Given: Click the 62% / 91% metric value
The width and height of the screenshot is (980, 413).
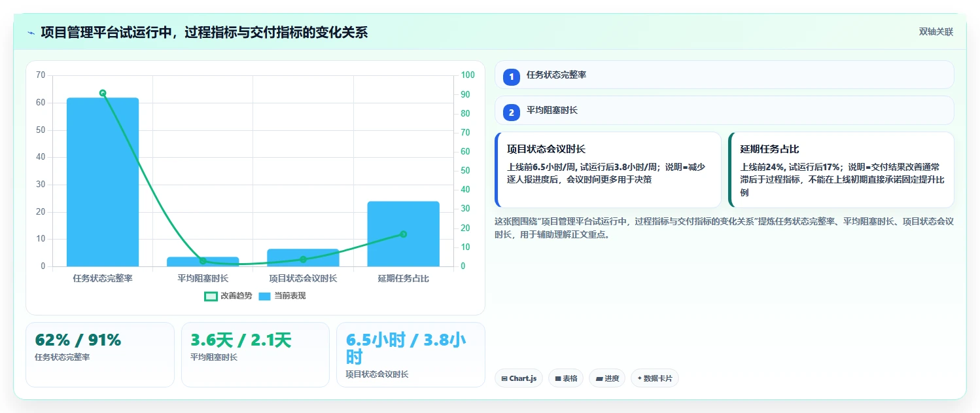Looking at the screenshot, I should point(78,340).
